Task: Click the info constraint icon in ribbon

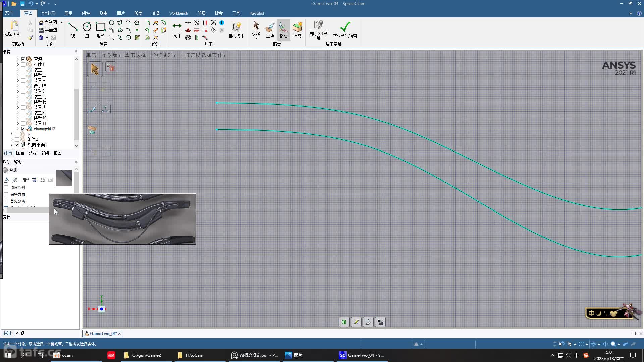Action: click(222, 23)
